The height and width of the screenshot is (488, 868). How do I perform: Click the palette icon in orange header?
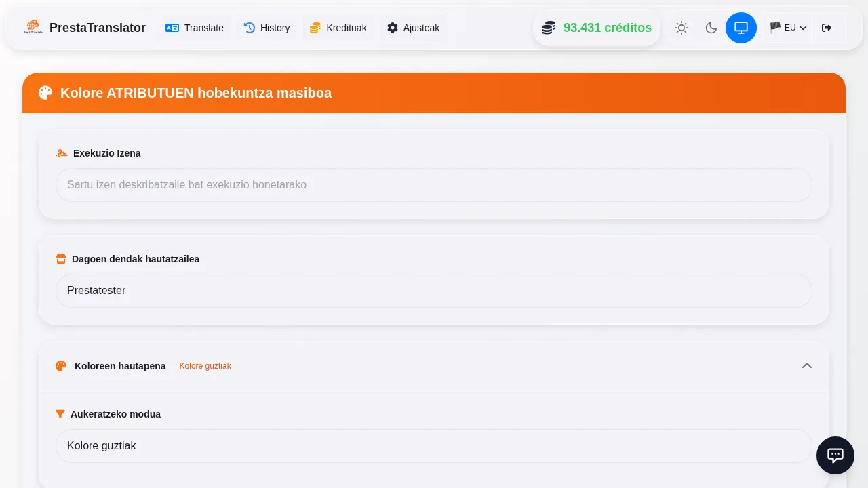45,93
